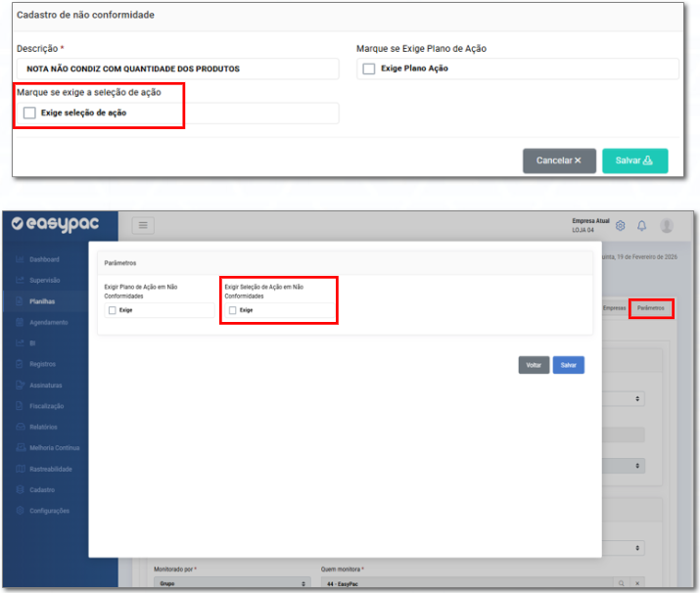700x593 pixels.
Task: Check the Exige Plano Ação checkbox
Action: coord(369,68)
